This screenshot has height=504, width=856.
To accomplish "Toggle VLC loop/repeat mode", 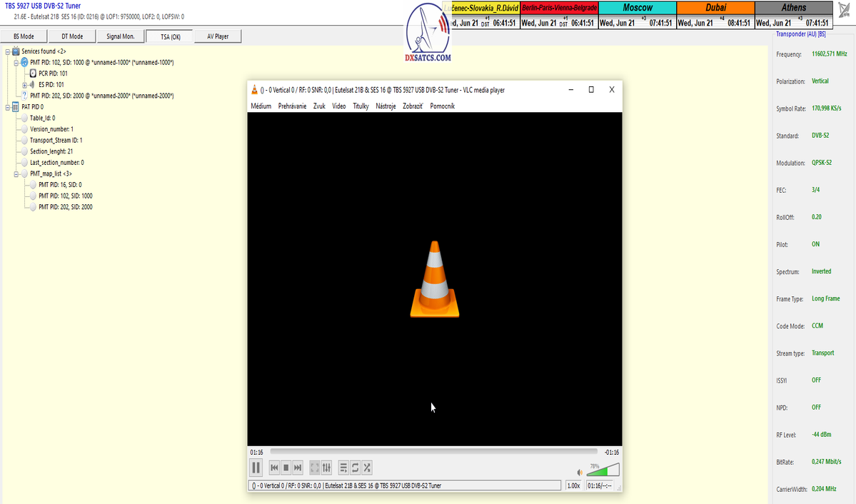I will coord(355,468).
